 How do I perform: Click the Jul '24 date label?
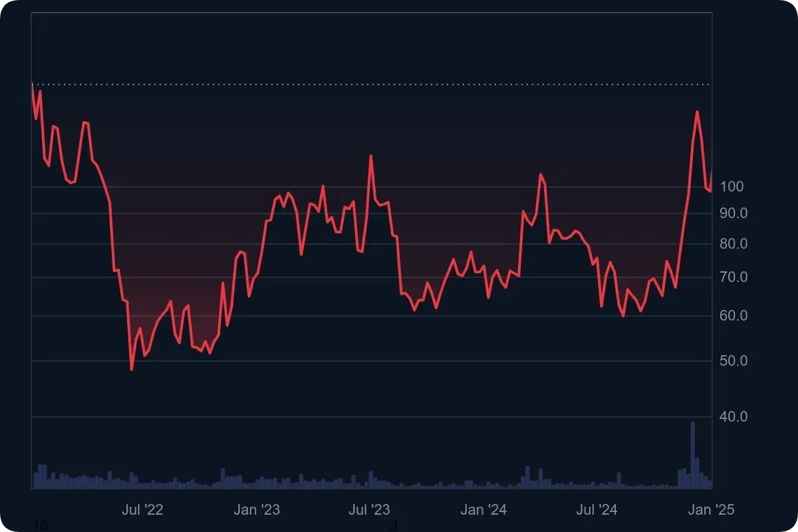tap(597, 510)
